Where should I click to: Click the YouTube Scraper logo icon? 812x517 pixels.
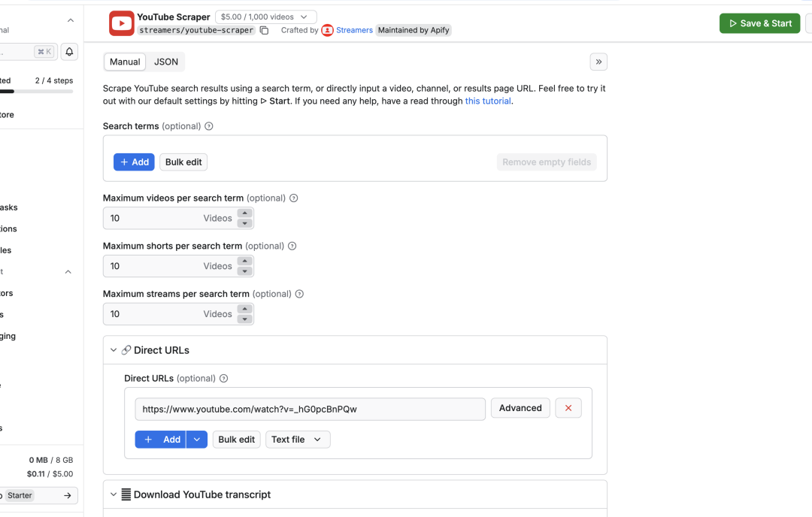click(x=121, y=23)
